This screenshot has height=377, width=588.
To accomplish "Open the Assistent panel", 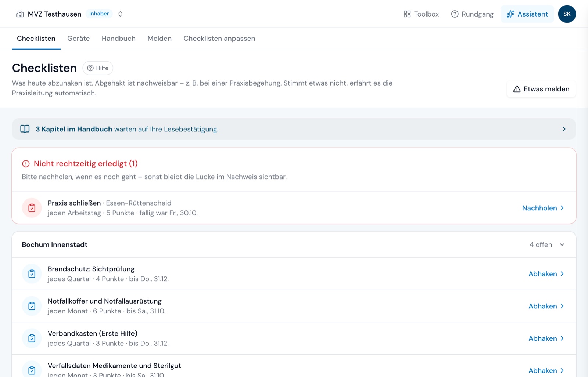I will pos(527,14).
